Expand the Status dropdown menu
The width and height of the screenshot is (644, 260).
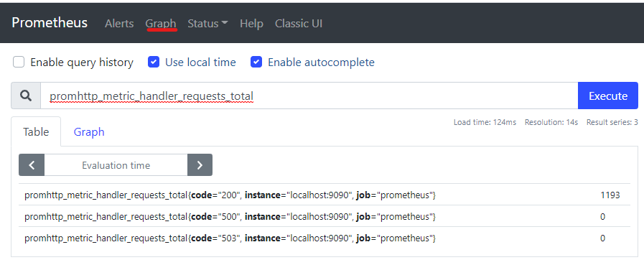pos(207,24)
